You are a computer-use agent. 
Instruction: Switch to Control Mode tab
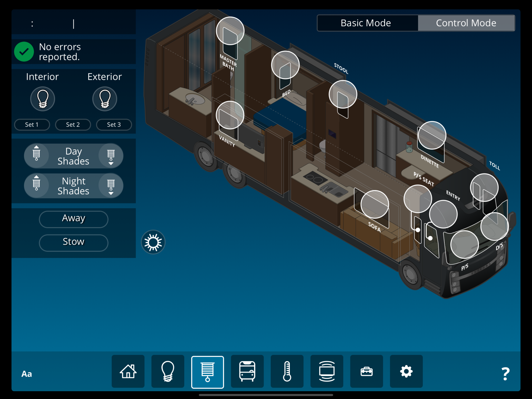coord(466,23)
